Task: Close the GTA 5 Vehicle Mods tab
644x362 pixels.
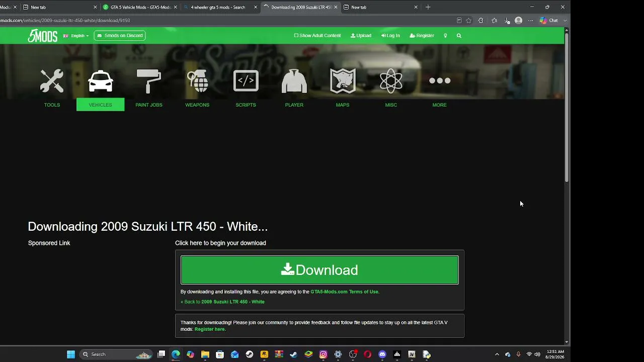Action: click(x=175, y=7)
